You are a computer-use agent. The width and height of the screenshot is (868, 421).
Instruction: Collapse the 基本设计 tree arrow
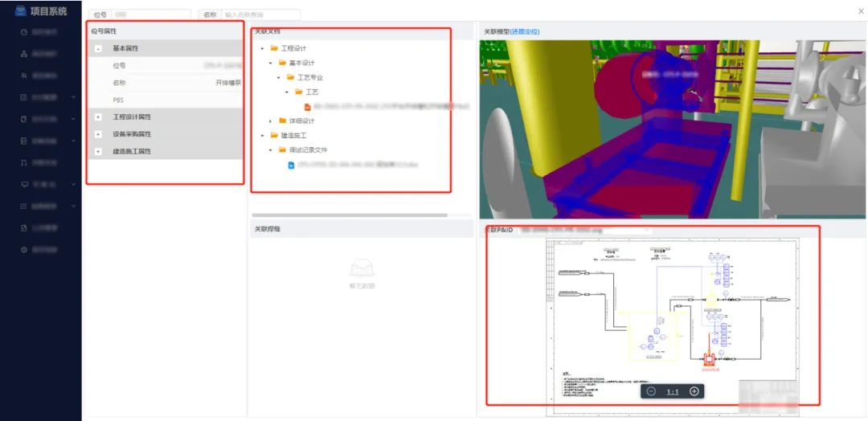(270, 63)
